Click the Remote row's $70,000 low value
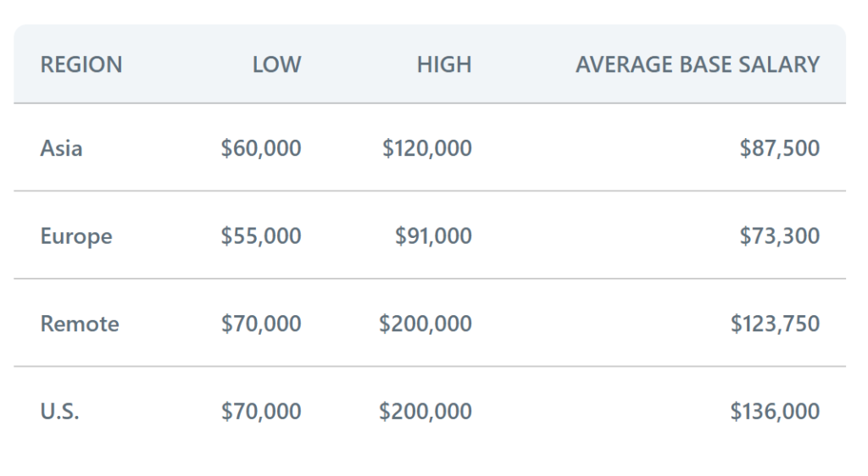This screenshot has width=868, height=476. coord(261,324)
